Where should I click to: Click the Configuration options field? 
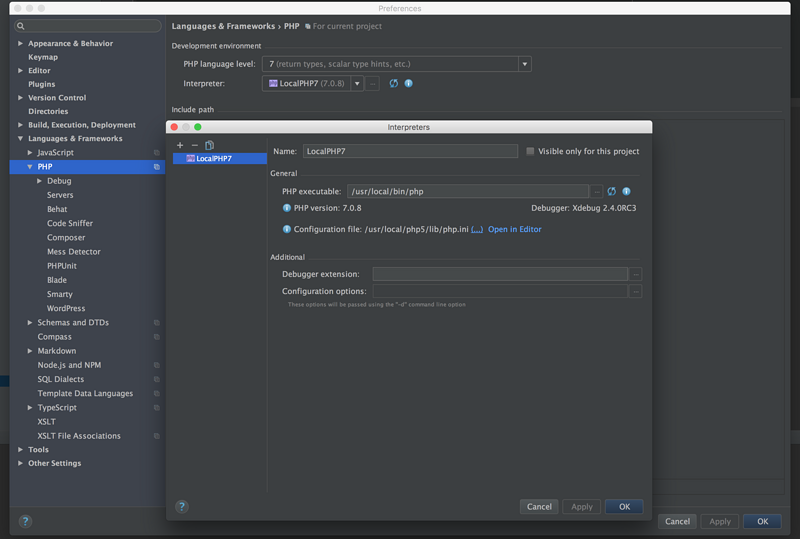tap(500, 291)
